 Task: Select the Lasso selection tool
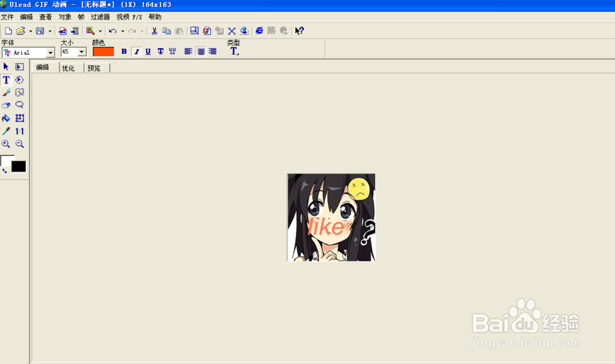(x=19, y=105)
